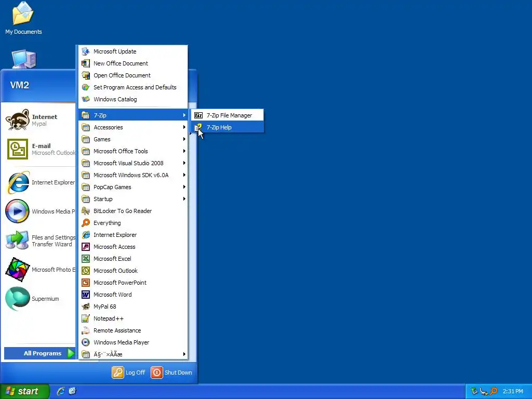The height and width of the screenshot is (399, 532).
Task: Launch MyPal 68 browser icon
Action: point(86,307)
